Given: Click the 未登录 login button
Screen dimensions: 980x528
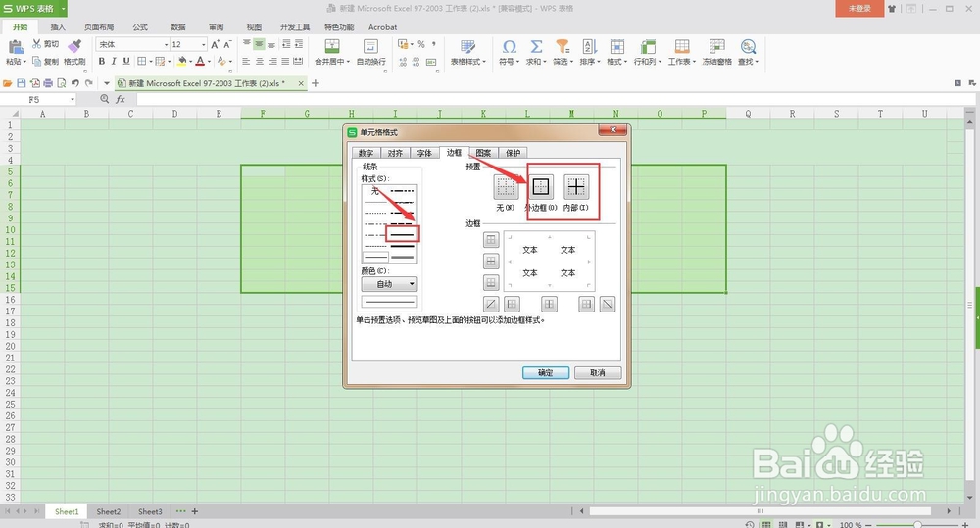Looking at the screenshot, I should pos(859,9).
